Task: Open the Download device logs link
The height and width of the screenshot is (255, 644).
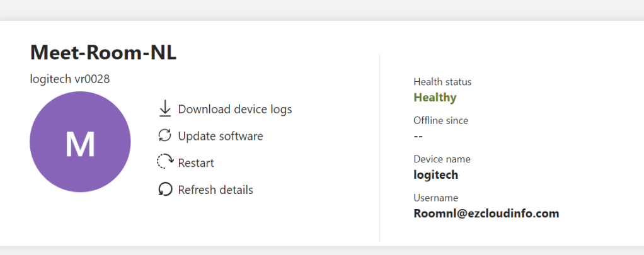Action: [x=235, y=109]
